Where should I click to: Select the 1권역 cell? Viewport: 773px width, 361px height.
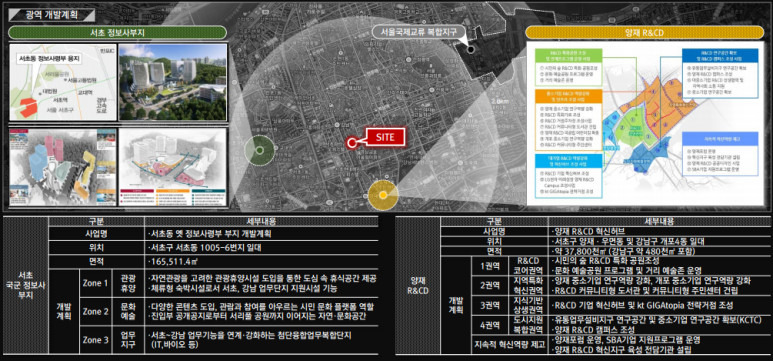coord(489,266)
